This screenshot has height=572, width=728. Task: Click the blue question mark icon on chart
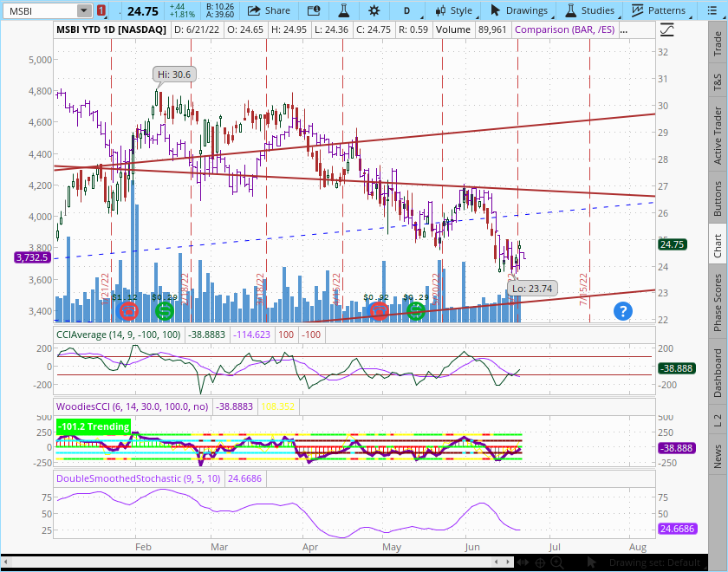(x=622, y=310)
